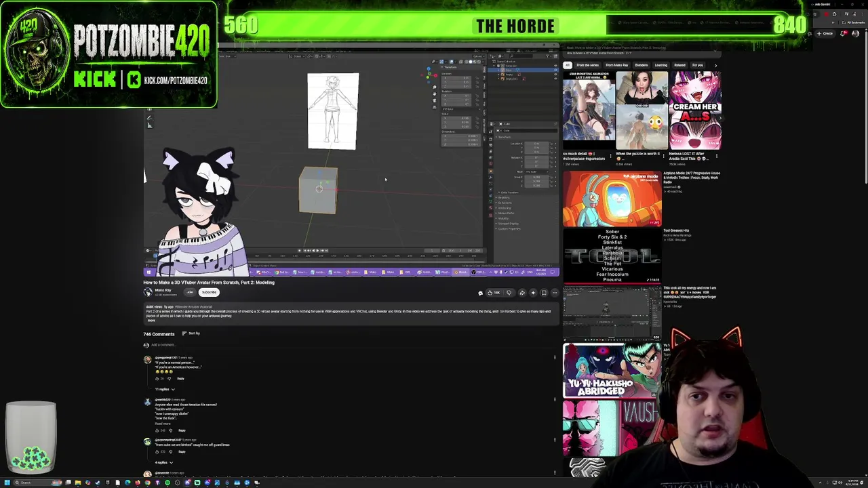Open Google Chrome from the taskbar
The image size is (868, 488).
(146, 483)
